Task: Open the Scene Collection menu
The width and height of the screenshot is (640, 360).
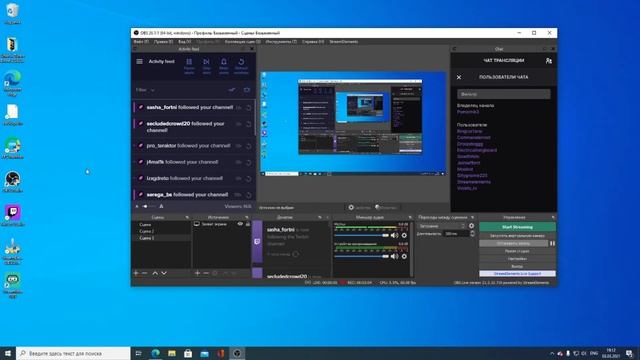Action: (242, 42)
